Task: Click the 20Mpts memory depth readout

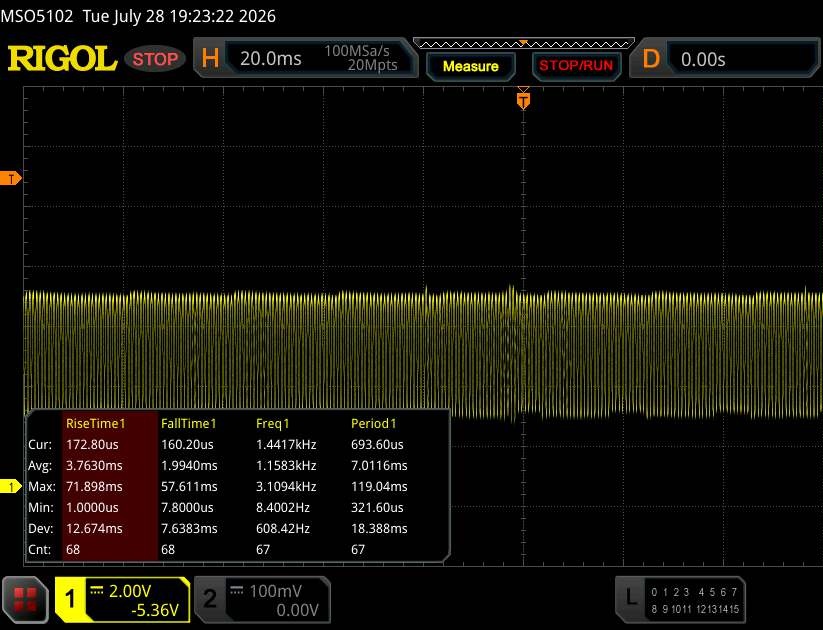Action: (x=372, y=65)
